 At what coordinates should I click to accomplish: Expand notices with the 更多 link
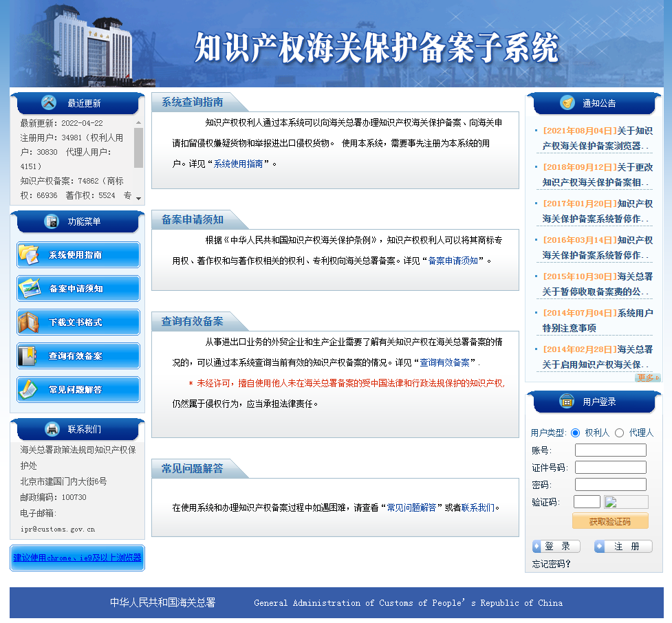point(647,378)
